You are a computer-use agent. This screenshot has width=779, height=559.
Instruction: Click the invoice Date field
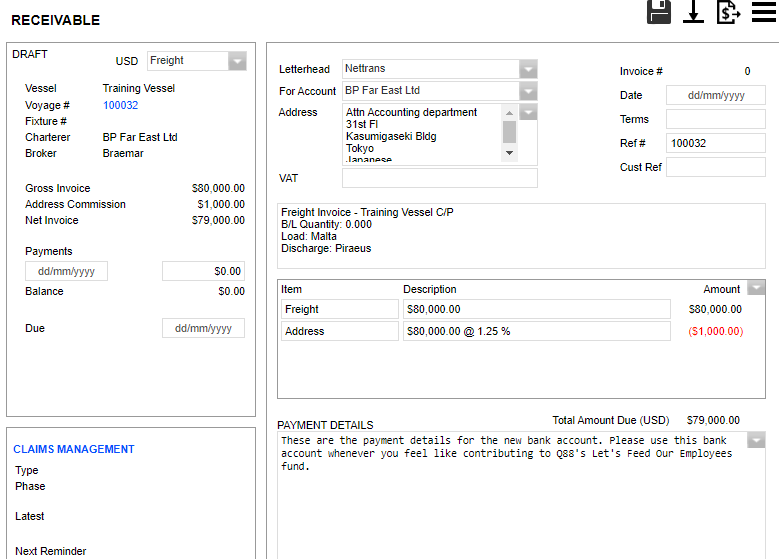tap(715, 96)
